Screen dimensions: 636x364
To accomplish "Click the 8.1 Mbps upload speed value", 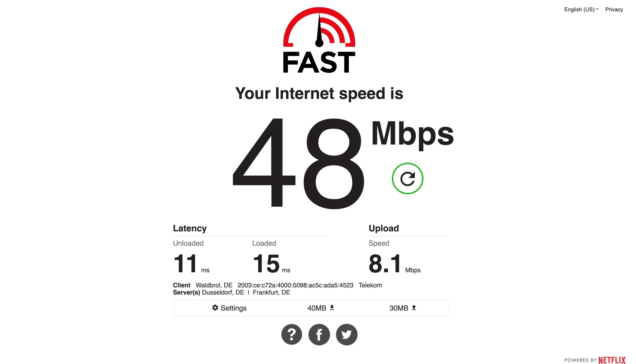I will tap(394, 264).
